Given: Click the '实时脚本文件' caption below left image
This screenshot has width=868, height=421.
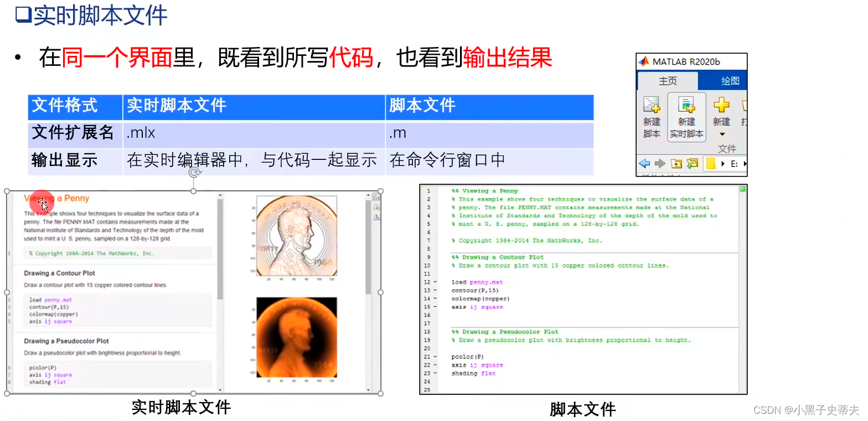Looking at the screenshot, I should tap(181, 408).
